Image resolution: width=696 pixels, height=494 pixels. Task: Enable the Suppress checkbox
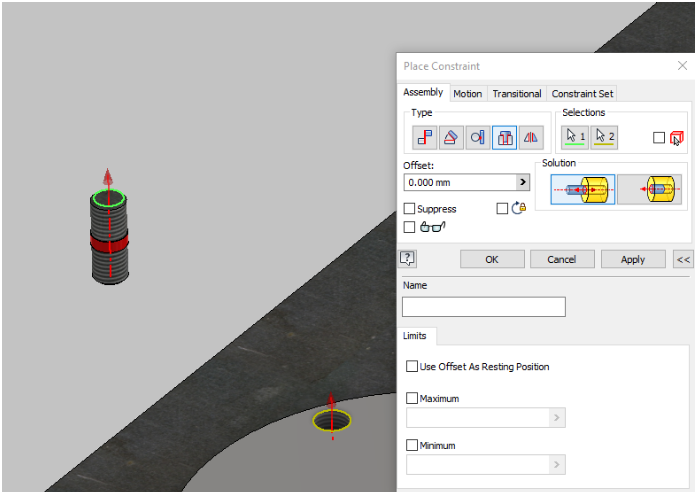coord(410,209)
